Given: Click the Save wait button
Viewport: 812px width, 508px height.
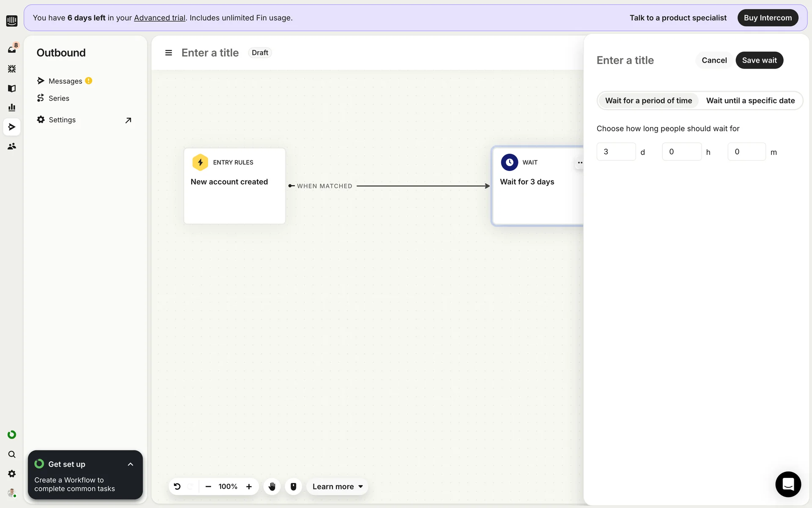Looking at the screenshot, I should 759,60.
